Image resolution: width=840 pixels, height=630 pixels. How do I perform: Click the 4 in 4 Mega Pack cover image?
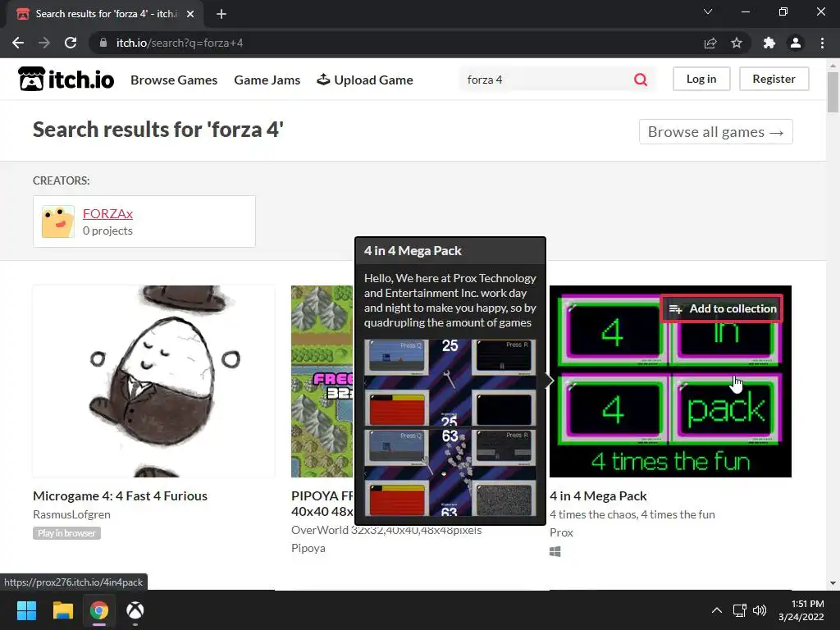[x=670, y=381]
